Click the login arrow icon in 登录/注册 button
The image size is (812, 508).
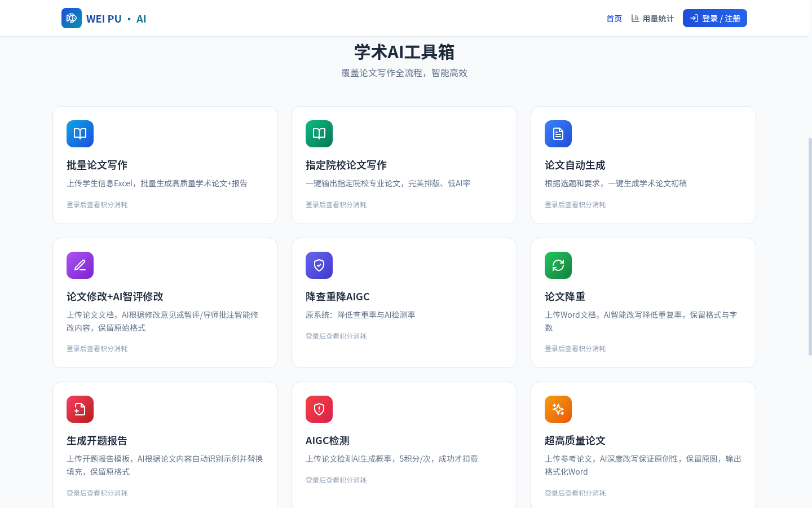click(694, 18)
